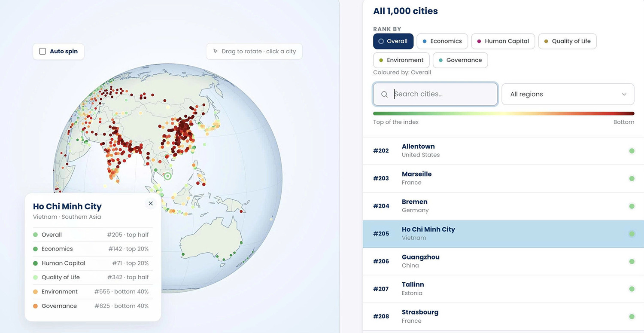Click the index colour gradient bar
Image resolution: width=644 pixels, height=333 pixels.
504,113
